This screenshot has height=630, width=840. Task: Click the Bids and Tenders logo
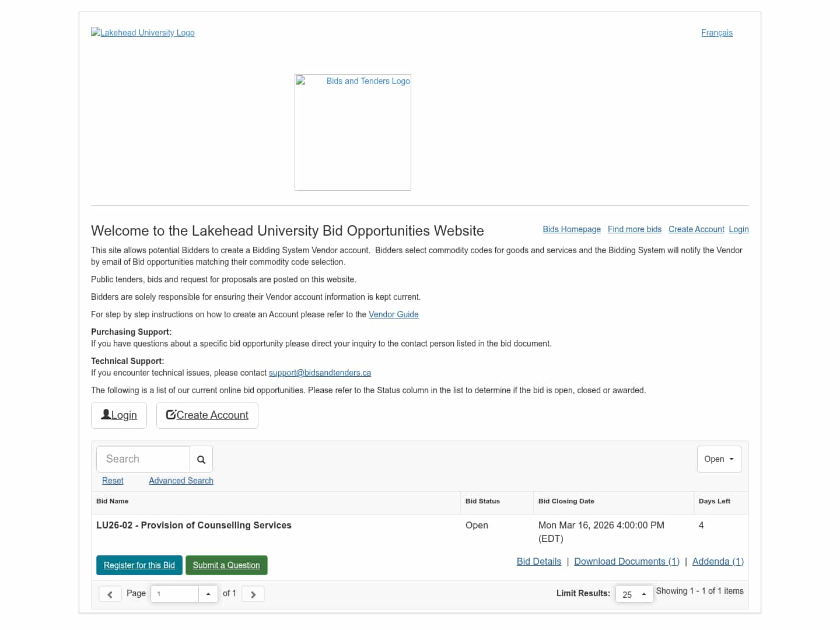point(353,132)
